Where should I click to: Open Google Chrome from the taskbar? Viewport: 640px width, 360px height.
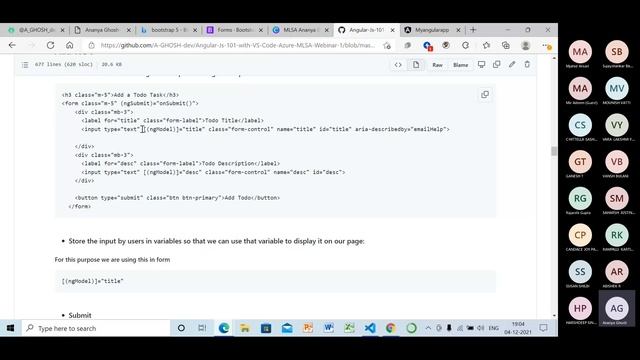point(391,328)
